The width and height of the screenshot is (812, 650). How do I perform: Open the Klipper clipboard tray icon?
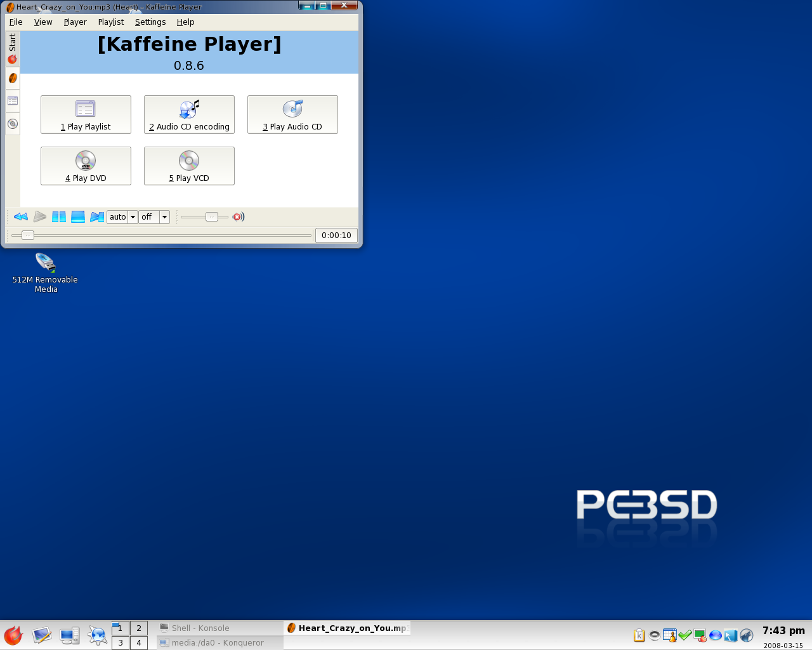click(639, 635)
